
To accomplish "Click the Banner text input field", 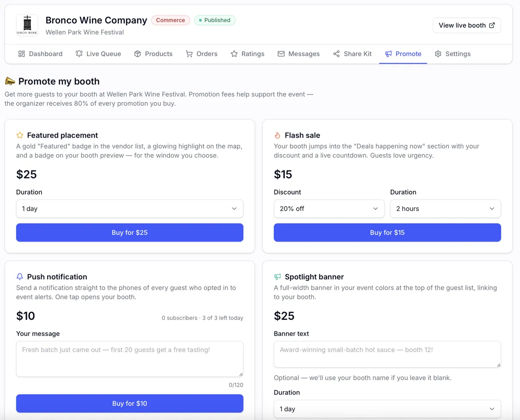I will point(387,354).
